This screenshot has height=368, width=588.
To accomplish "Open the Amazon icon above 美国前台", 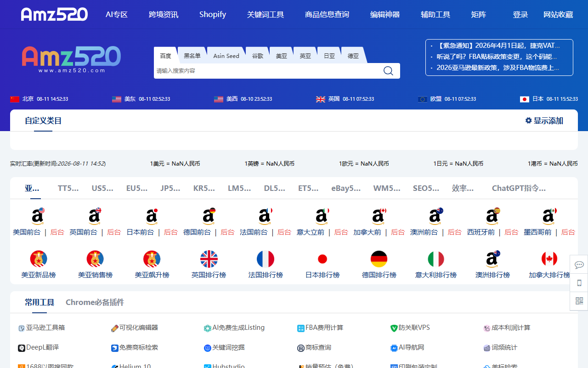I will [x=38, y=216].
